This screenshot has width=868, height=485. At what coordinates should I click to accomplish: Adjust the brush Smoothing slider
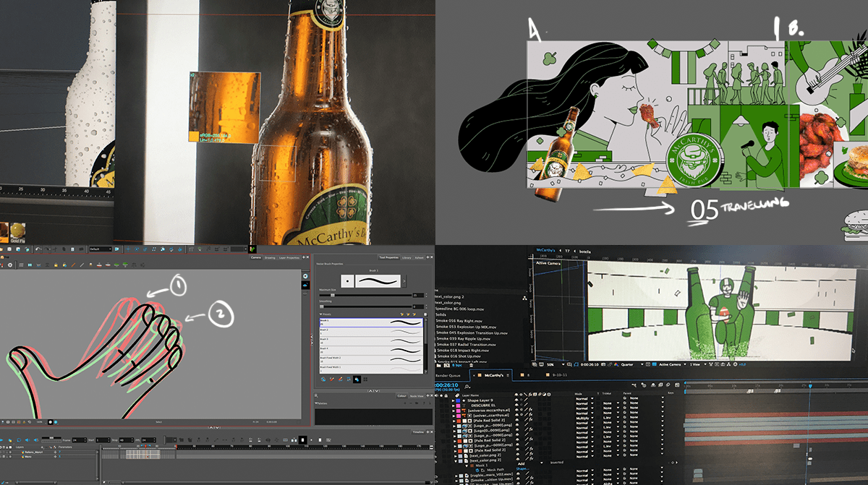click(365, 305)
